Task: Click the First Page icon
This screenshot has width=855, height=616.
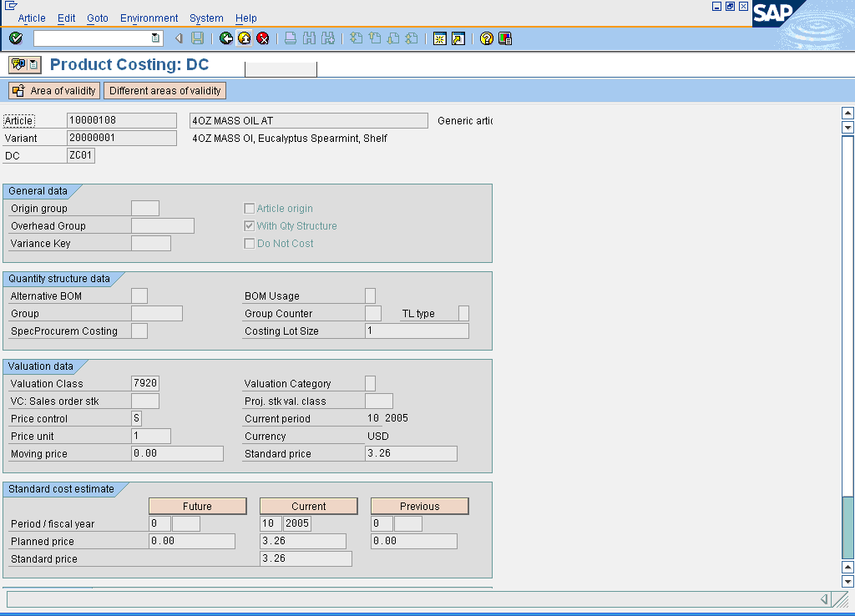Action: pyautogui.click(x=356, y=38)
